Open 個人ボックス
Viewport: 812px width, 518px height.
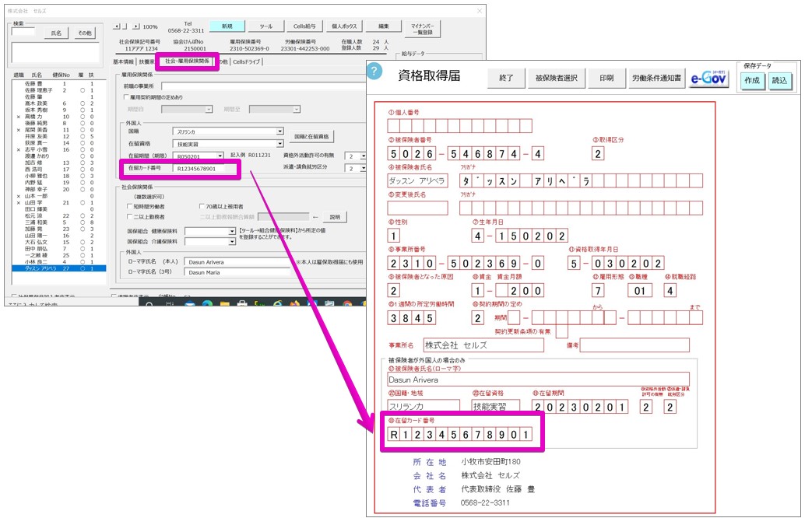344,26
